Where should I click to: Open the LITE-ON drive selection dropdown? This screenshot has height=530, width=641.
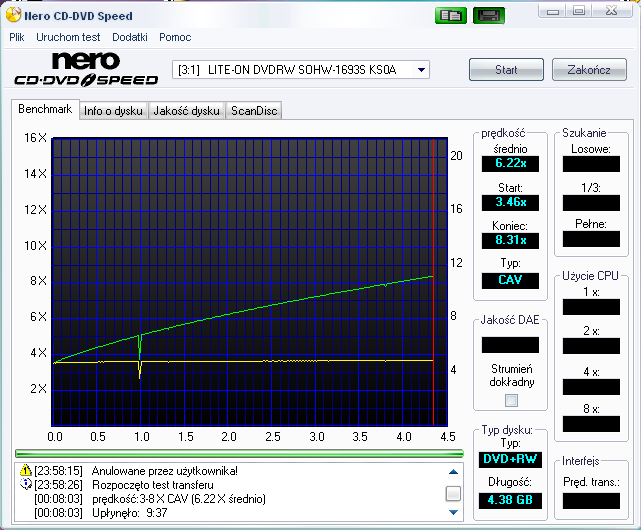pos(301,70)
